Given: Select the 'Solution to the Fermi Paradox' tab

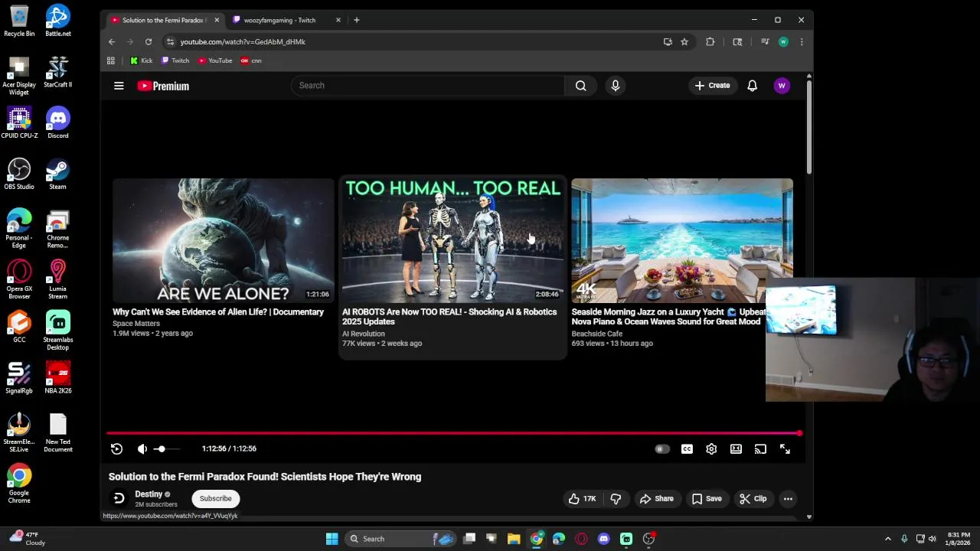Looking at the screenshot, I should tap(163, 20).
